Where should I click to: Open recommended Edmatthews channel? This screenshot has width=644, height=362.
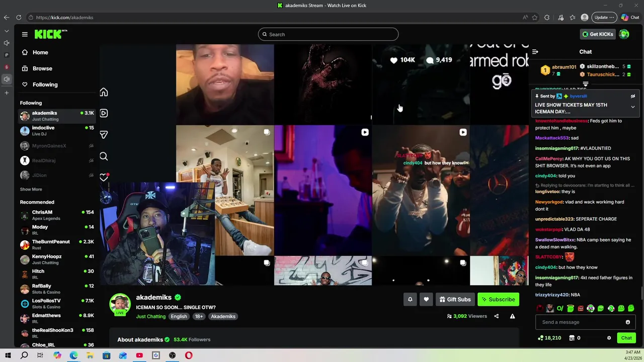click(x=57, y=318)
